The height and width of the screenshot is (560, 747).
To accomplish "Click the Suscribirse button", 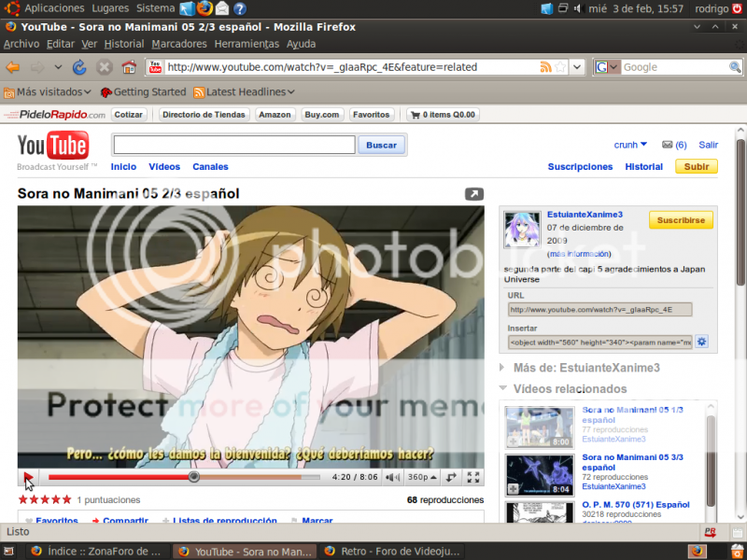I will point(681,220).
